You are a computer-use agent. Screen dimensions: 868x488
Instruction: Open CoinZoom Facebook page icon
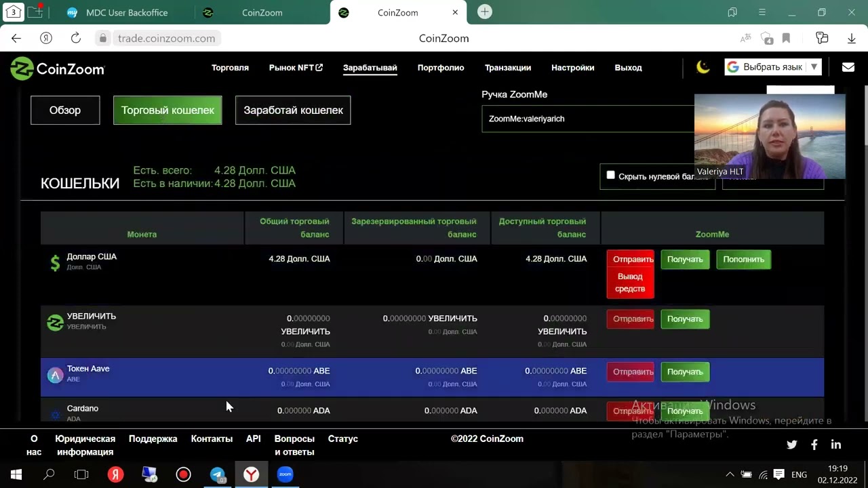[x=814, y=445]
